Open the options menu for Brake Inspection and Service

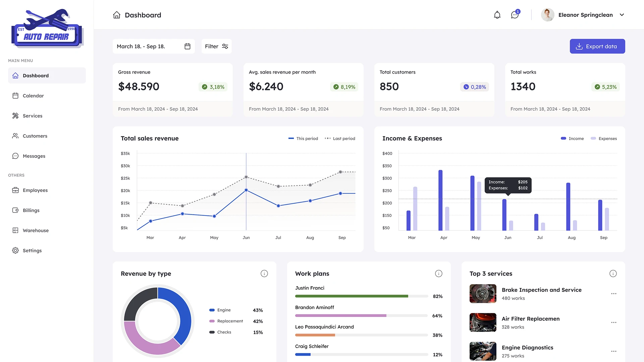point(614,294)
